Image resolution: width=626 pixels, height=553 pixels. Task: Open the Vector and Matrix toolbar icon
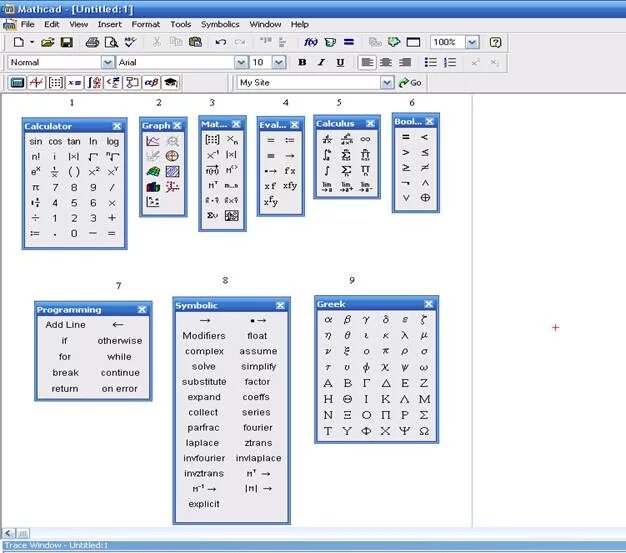(55, 83)
